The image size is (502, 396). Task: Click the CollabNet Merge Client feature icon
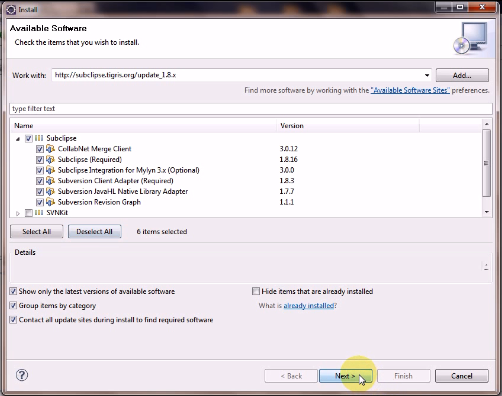click(x=50, y=149)
